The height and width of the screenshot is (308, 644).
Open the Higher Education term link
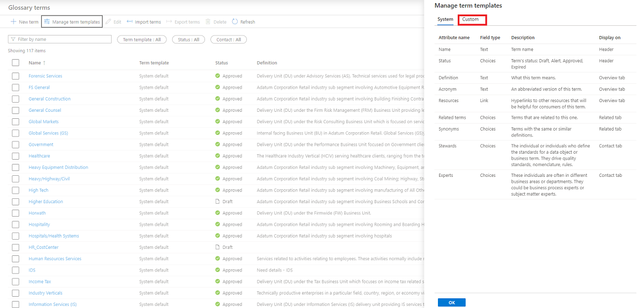(x=46, y=202)
